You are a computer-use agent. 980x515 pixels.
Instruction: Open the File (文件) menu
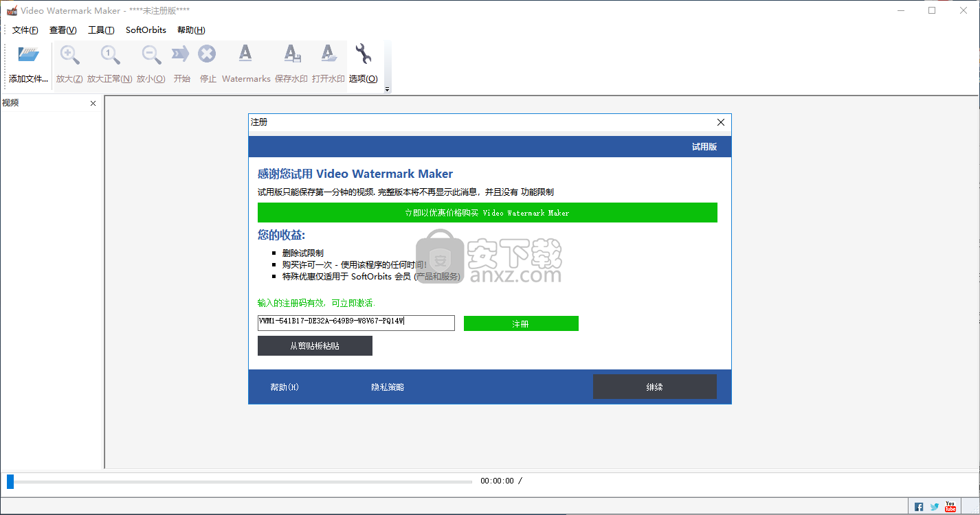(25, 30)
